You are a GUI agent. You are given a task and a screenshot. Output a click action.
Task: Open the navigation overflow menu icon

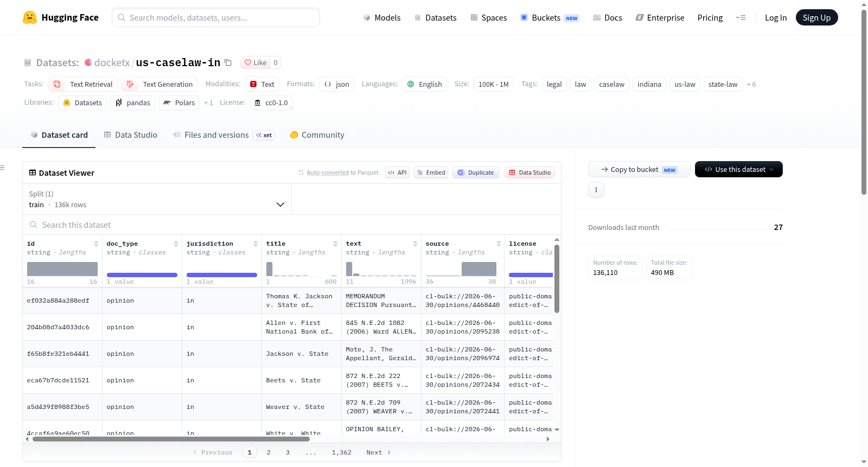point(741,17)
